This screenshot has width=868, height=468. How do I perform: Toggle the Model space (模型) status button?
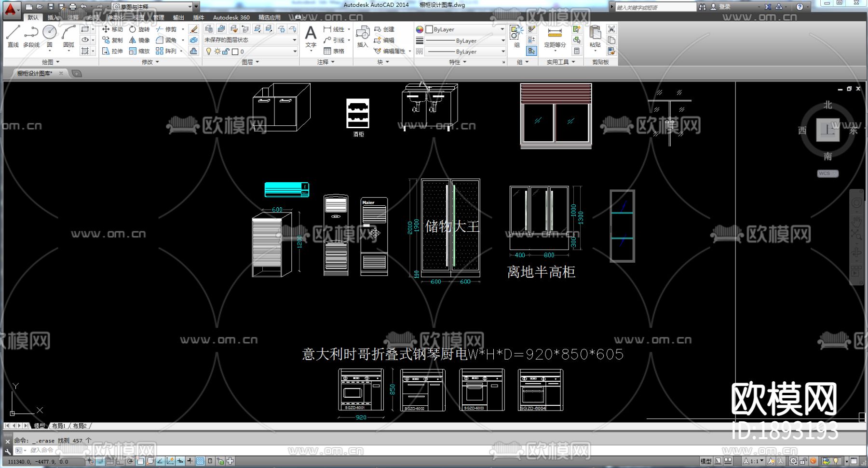(x=705, y=461)
